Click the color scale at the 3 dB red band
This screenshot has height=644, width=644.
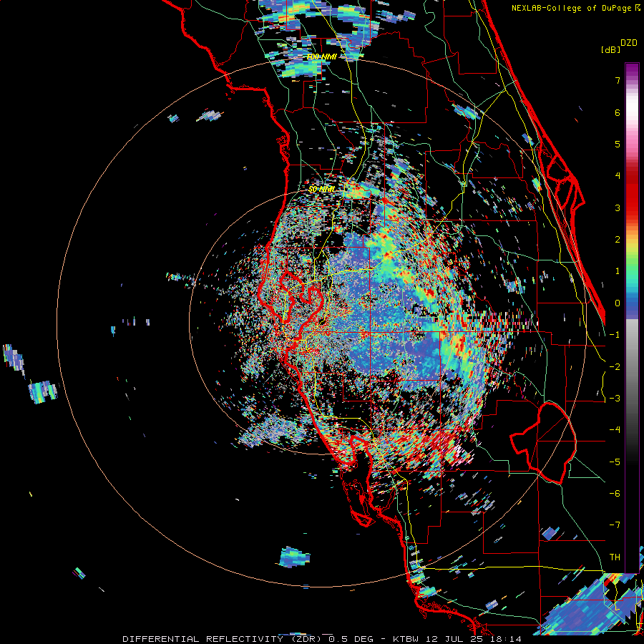tap(632, 208)
